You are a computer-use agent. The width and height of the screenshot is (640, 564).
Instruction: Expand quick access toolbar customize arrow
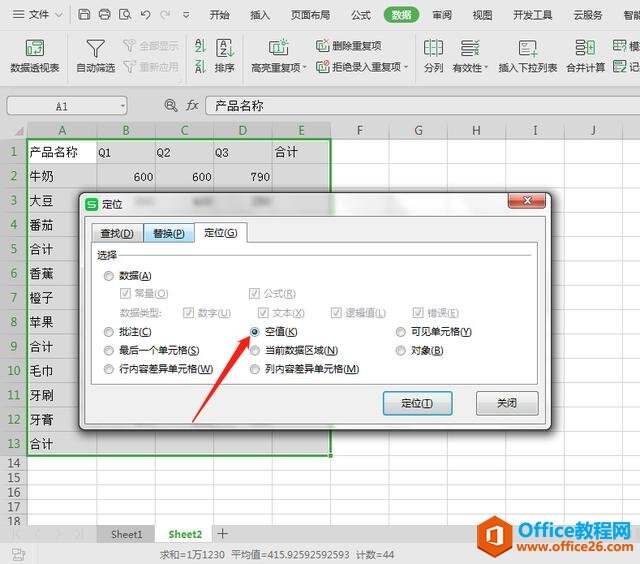[186, 15]
